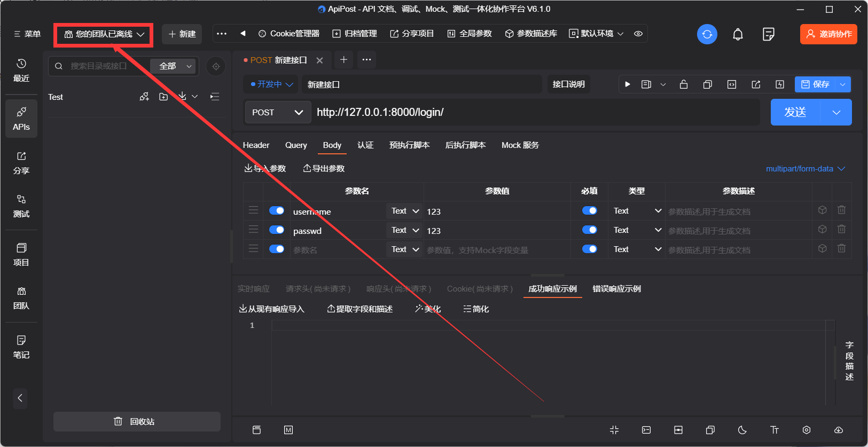868x447 pixels.
Task: Click the blue sync refresh icon
Action: tap(707, 34)
